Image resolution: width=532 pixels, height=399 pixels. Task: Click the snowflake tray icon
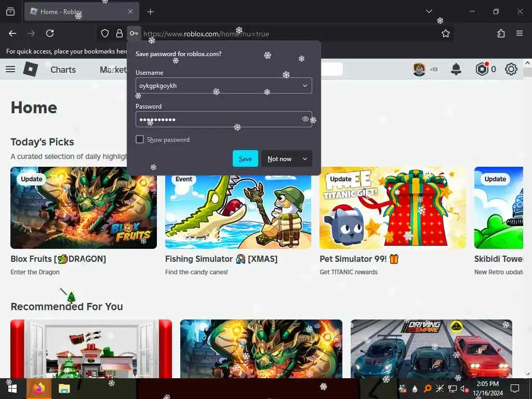[440, 389]
